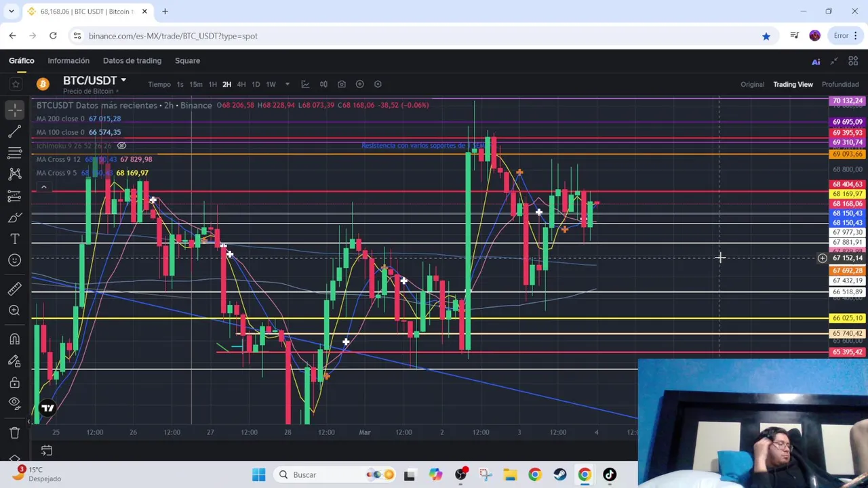This screenshot has height=488, width=868.
Task: Click the MA 200 close legend entry
Action: pos(79,119)
